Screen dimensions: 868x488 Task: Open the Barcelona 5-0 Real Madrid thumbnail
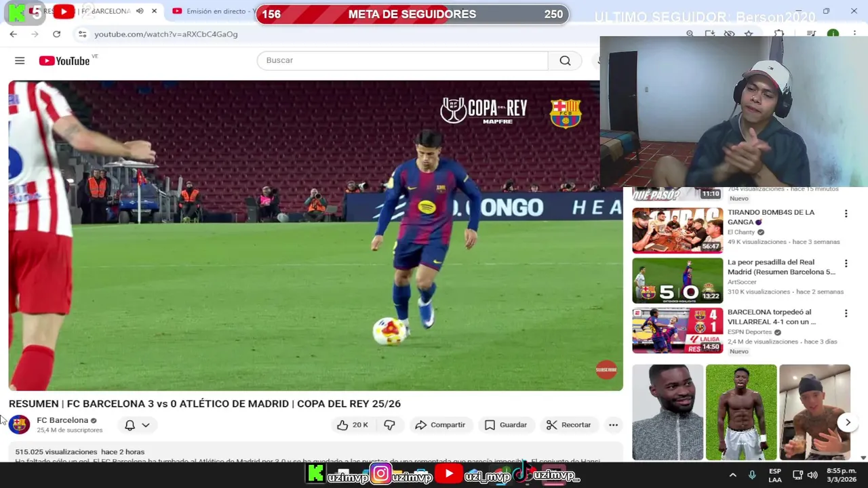point(677,281)
